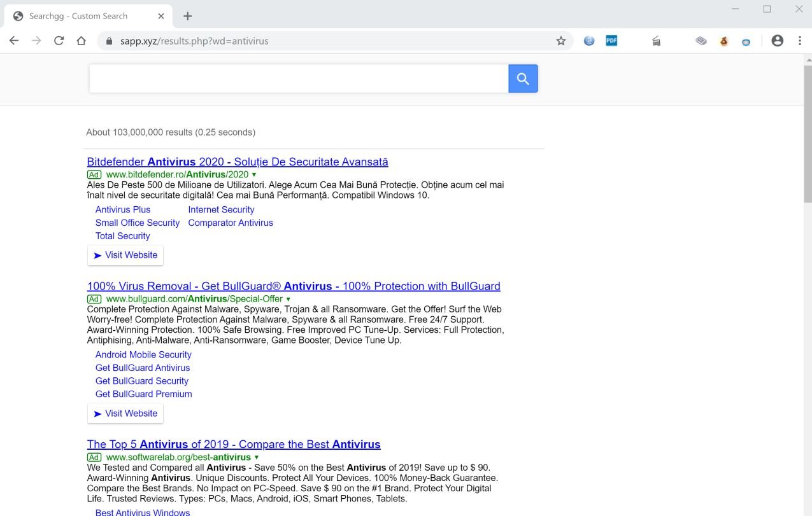This screenshot has height=516, width=812.
Task: Expand the arrow after softwarelab.org URL
Action: 257,457
